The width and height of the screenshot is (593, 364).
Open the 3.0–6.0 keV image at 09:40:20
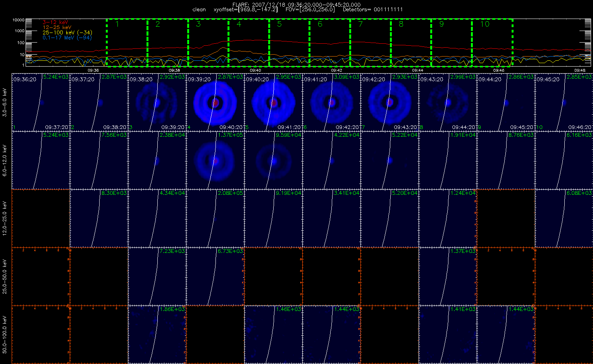273,102
